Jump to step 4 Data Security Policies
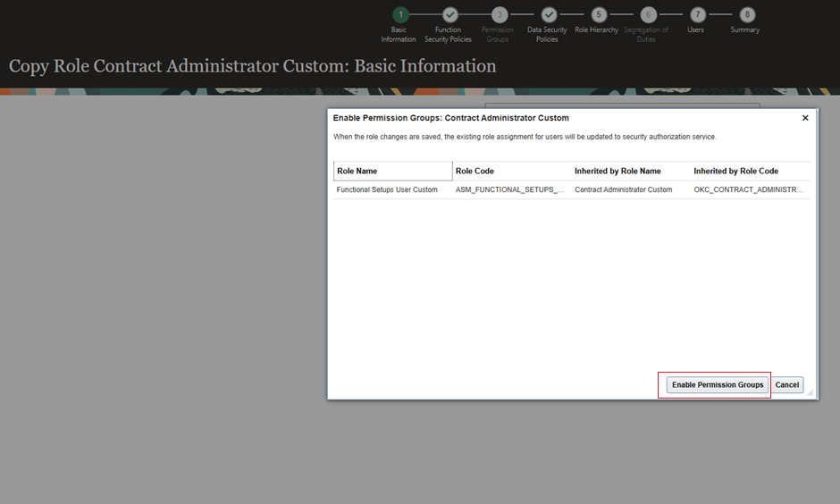 (549, 14)
